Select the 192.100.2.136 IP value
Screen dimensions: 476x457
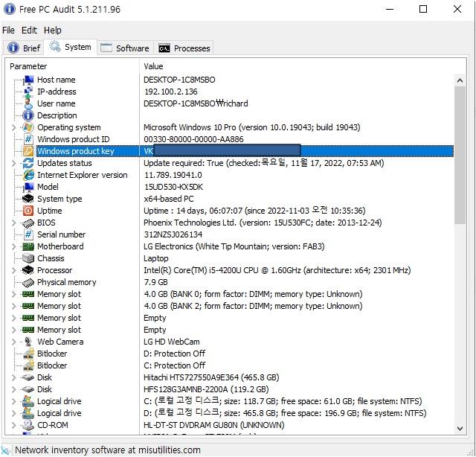[x=170, y=92]
